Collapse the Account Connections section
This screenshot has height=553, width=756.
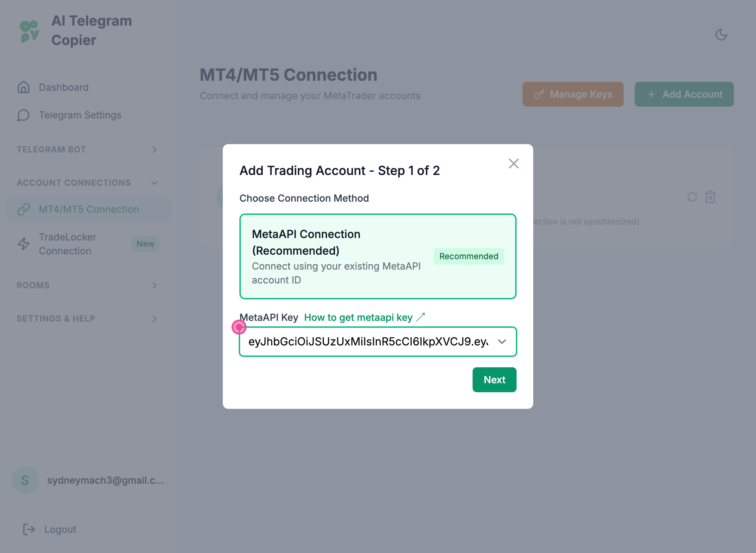click(155, 183)
